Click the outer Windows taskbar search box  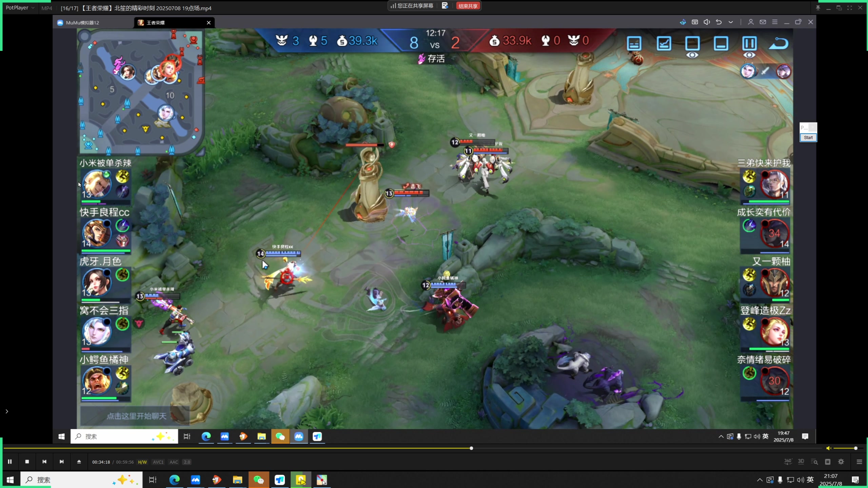81,480
